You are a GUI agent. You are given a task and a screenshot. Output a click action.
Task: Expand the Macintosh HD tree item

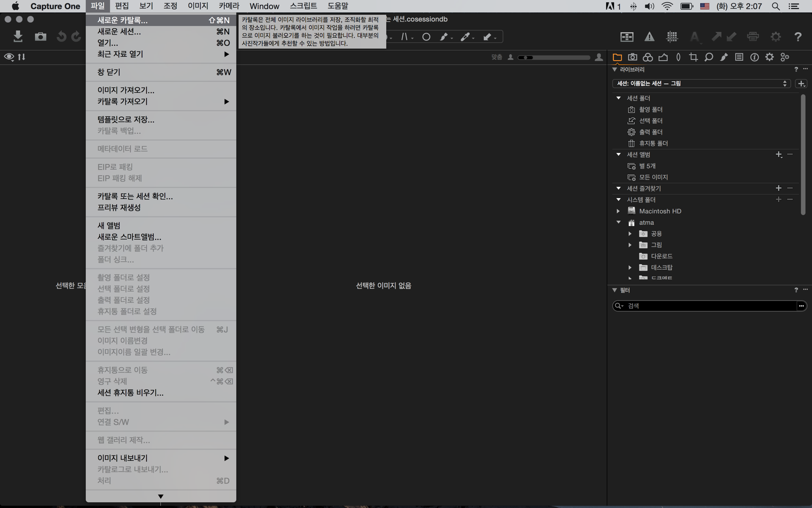click(618, 211)
